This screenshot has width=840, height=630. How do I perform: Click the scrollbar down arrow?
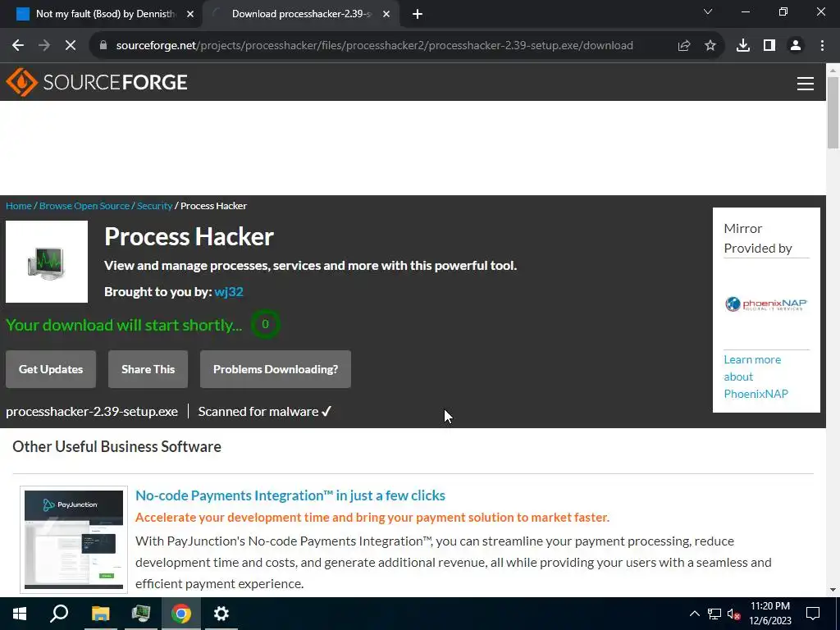[833, 590]
